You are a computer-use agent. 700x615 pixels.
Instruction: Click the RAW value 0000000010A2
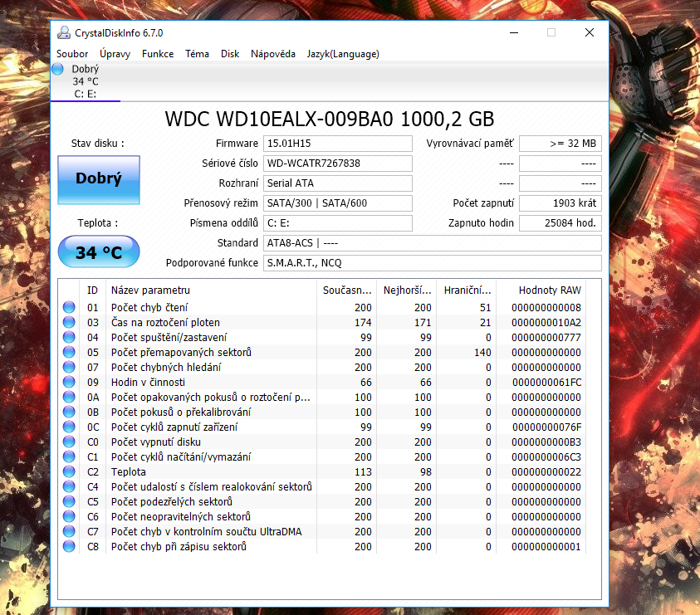point(546,323)
